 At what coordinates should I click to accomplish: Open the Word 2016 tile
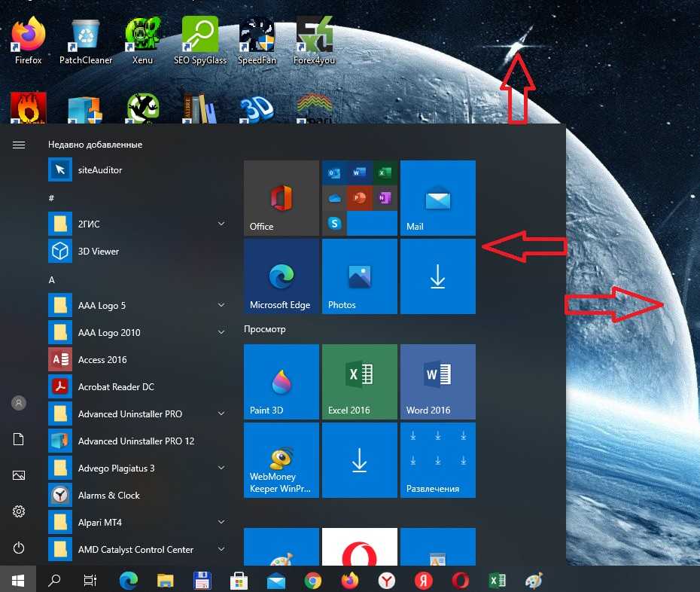point(437,381)
